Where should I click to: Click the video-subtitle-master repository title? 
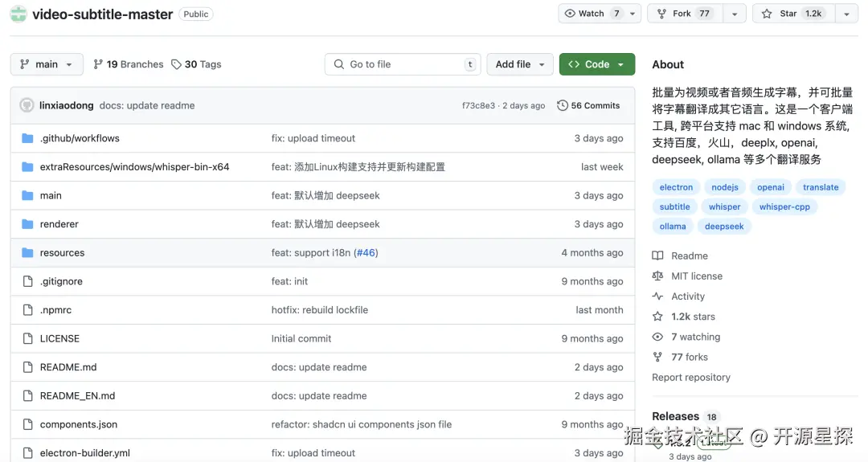coord(102,14)
